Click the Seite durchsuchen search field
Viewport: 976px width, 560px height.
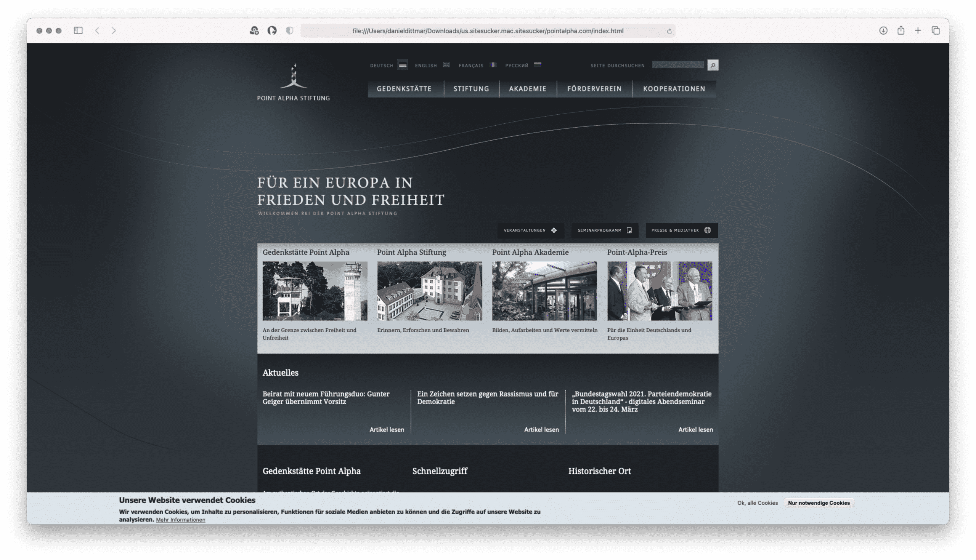coord(678,65)
